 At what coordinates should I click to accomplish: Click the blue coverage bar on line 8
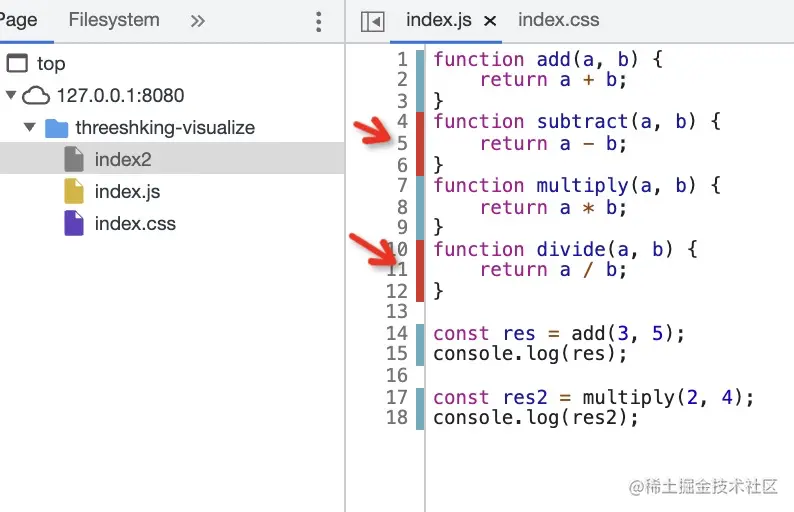click(x=420, y=207)
